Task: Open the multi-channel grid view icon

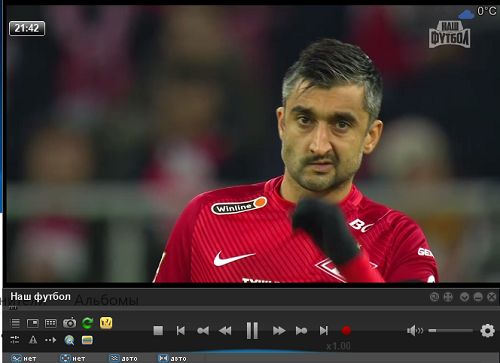Action: 51,323
